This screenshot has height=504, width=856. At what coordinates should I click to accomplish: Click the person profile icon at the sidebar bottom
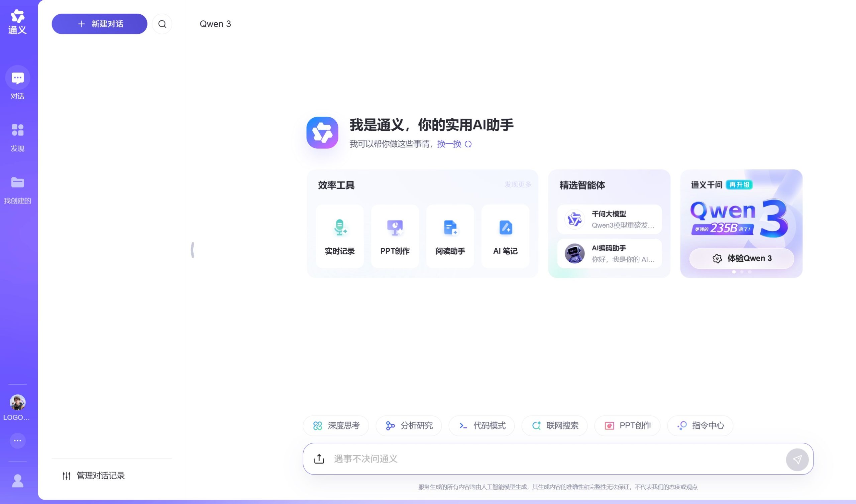(18, 481)
